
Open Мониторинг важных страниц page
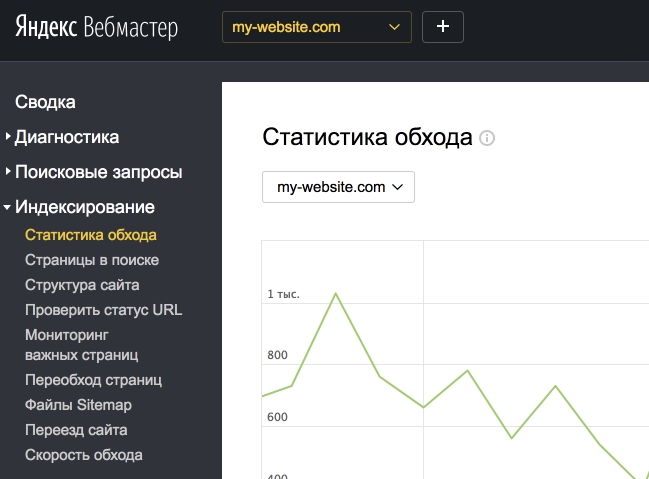(82, 345)
